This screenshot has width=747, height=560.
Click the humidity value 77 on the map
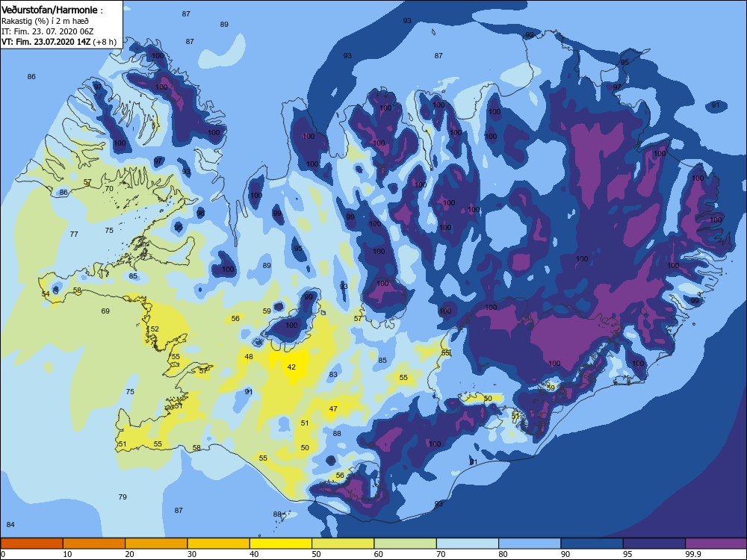pos(74,234)
